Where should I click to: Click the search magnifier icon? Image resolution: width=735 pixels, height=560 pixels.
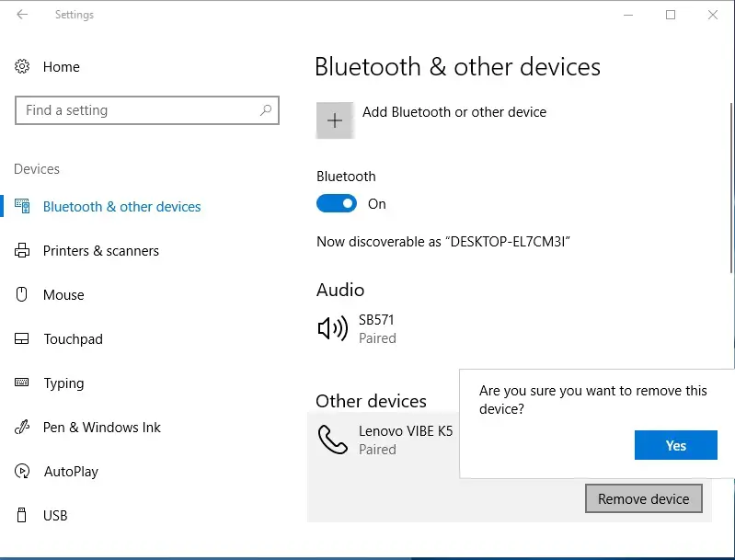pyautogui.click(x=266, y=110)
